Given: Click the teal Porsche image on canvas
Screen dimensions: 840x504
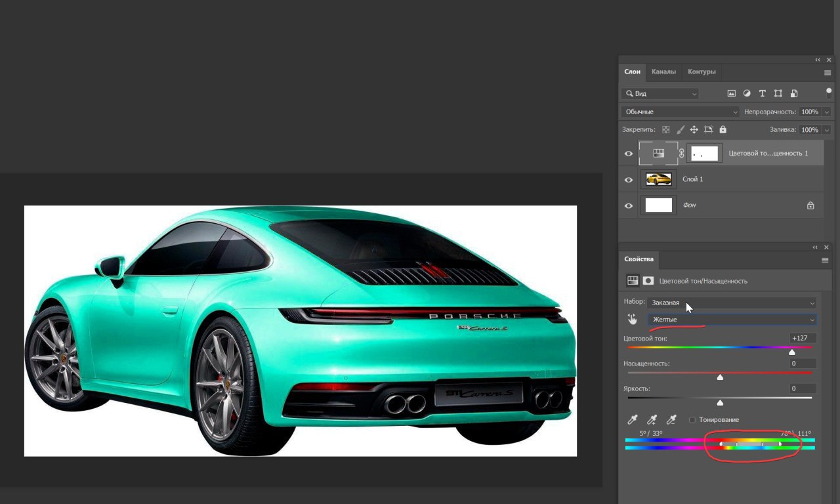Looking at the screenshot, I should [301, 331].
